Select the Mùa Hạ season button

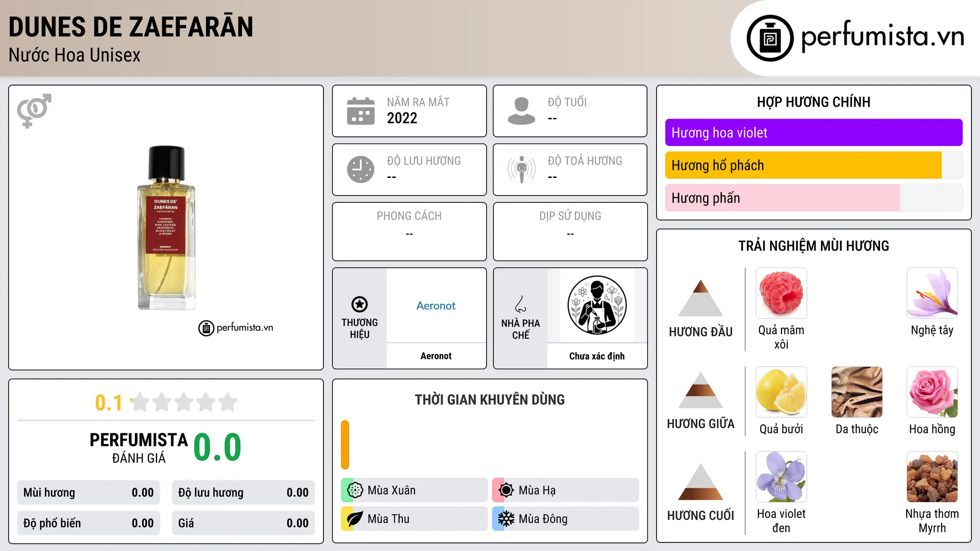[x=566, y=490]
